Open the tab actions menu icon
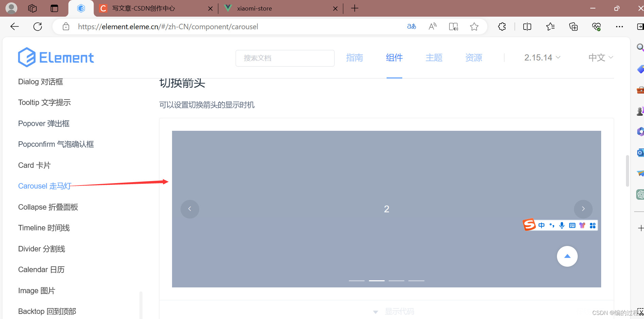Viewport: 644px width, 319px height. pos(54,8)
